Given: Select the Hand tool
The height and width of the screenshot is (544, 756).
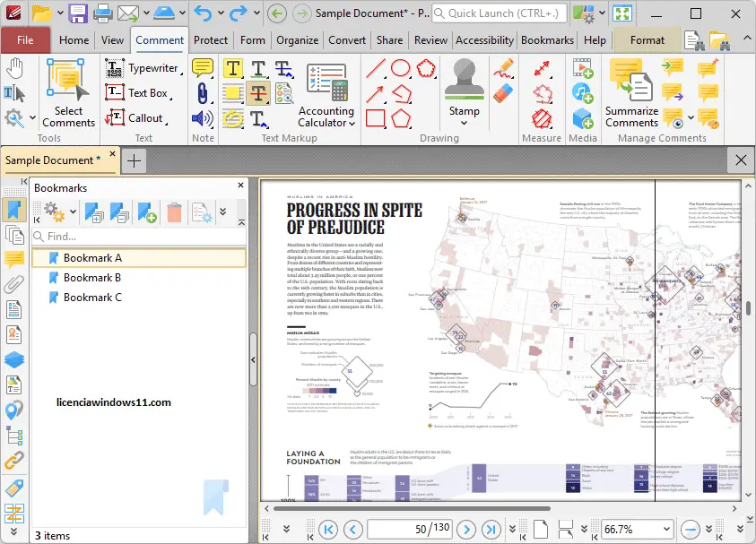Looking at the screenshot, I should click(x=15, y=68).
